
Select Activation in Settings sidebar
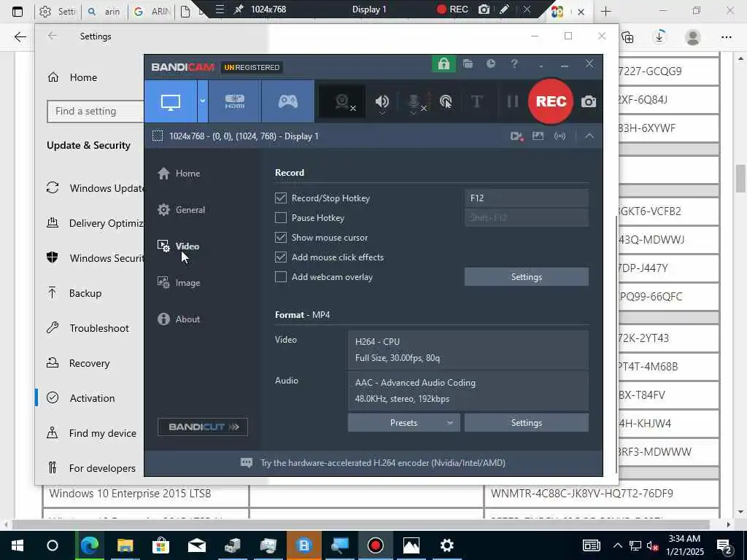pos(80,398)
